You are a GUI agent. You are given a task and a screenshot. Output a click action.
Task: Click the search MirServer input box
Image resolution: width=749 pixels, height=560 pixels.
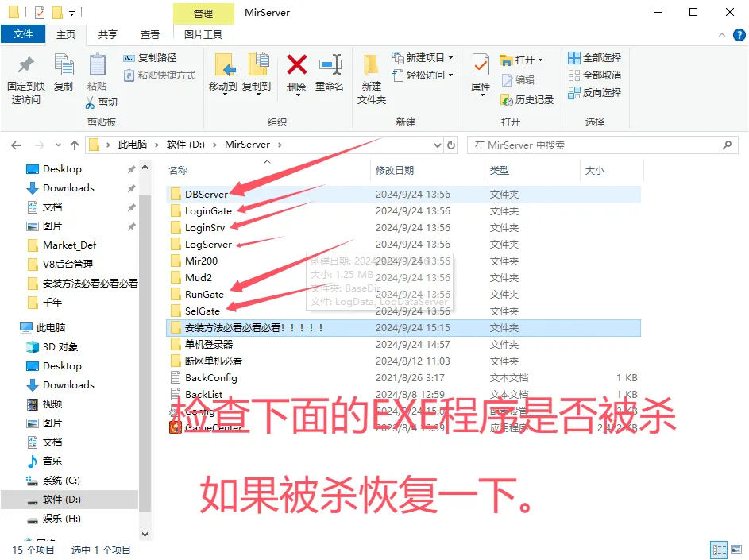click(x=602, y=145)
